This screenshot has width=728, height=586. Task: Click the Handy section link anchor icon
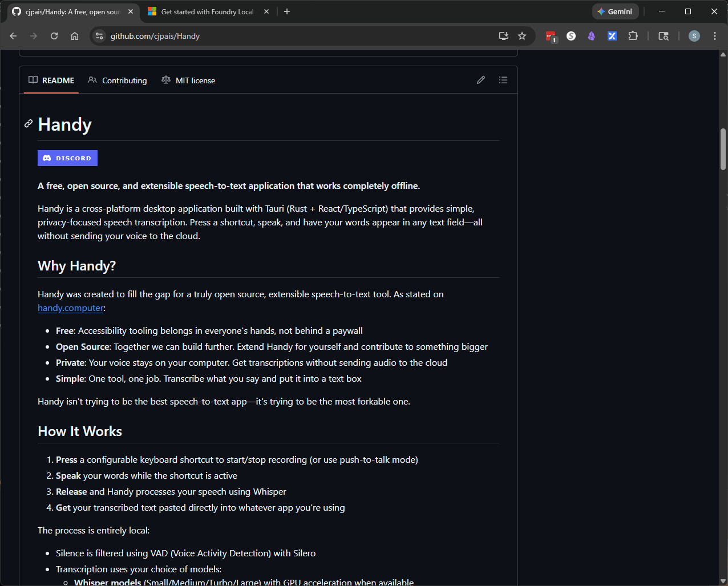pyautogui.click(x=28, y=124)
